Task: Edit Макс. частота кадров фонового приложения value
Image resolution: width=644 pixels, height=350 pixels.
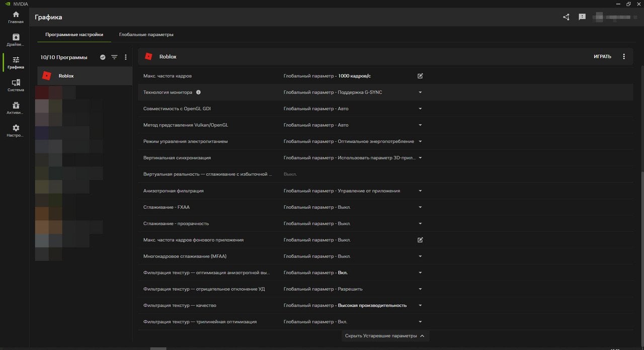Action: (x=420, y=240)
